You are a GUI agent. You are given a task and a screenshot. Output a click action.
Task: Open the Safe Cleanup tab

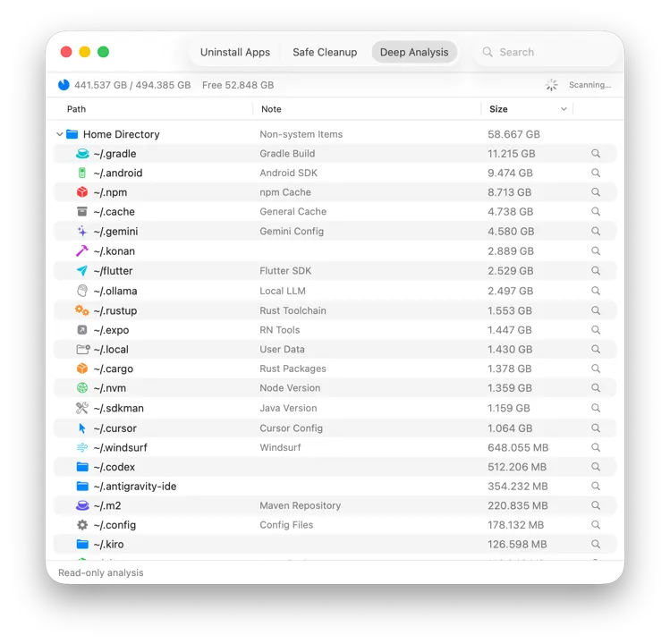325,52
